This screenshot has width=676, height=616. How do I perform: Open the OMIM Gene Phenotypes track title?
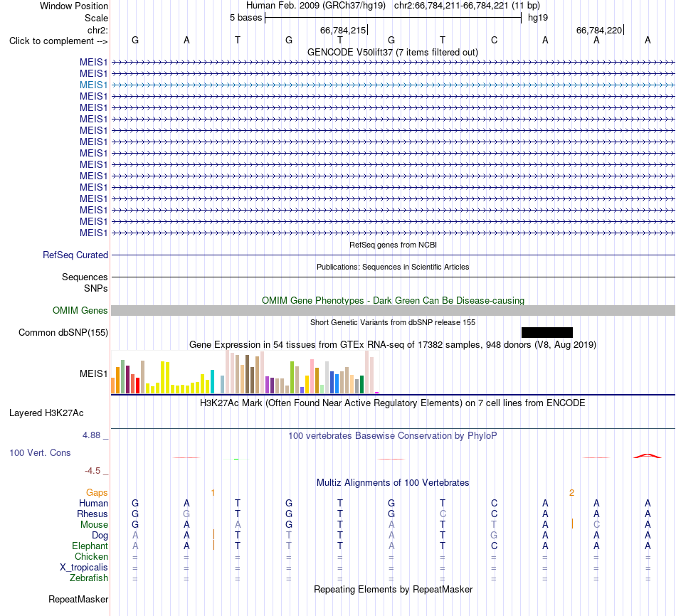[393, 300]
